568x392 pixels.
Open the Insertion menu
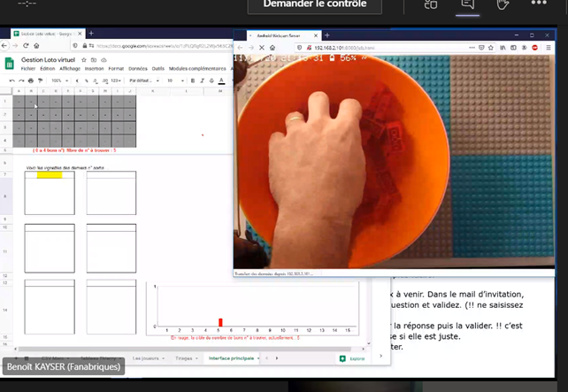pos(94,68)
